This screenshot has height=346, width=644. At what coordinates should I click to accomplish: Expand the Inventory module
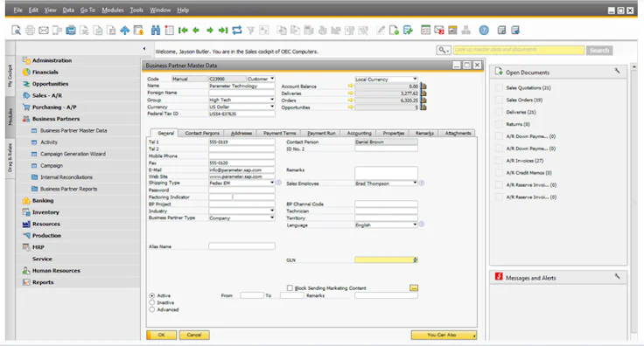45,212
